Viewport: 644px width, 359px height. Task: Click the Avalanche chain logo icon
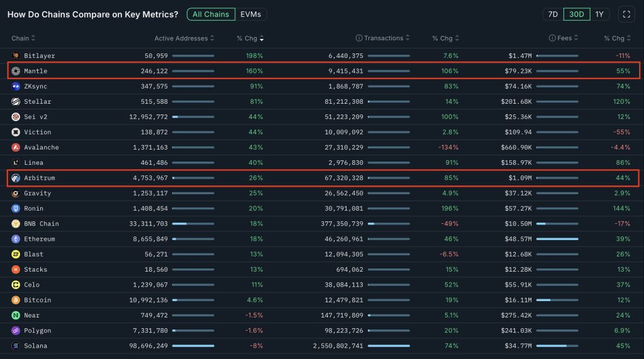pyautogui.click(x=16, y=147)
